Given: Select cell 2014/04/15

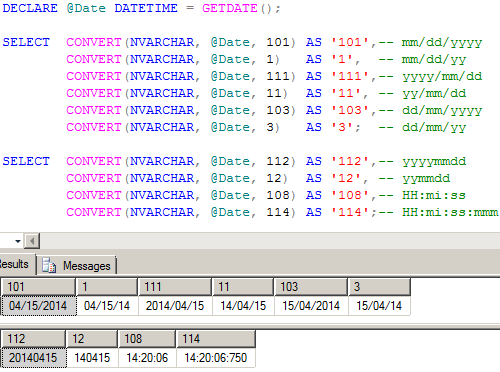Looking at the screenshot, I should click(x=175, y=306).
